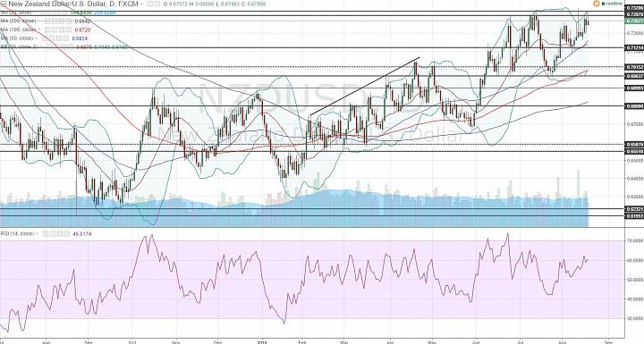Open the dropdown arrow after FXCM symbol title

click(141, 4)
